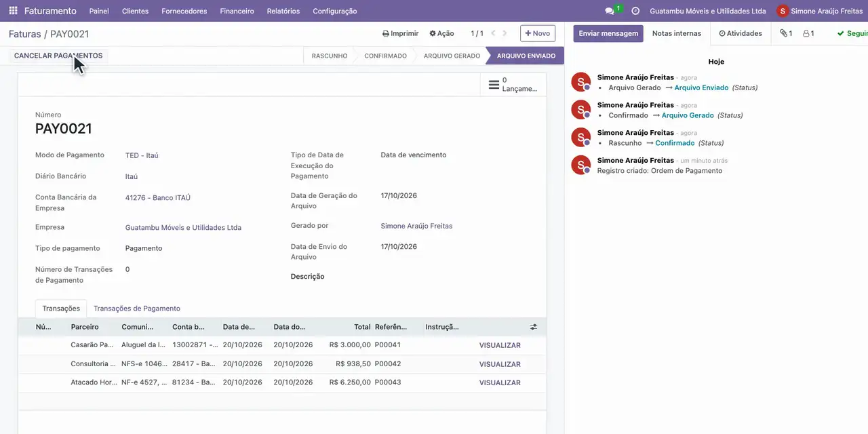The image size is (868, 434).
Task: Open the activities clock icon in navbar
Action: (635, 11)
